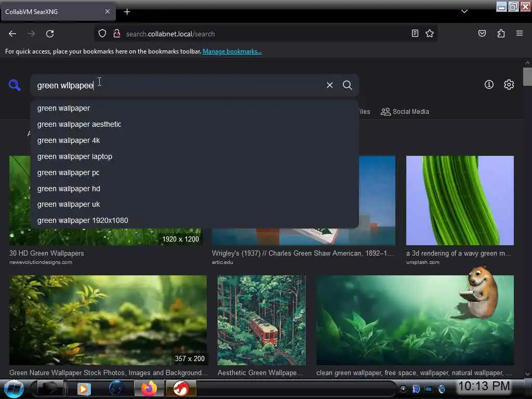Click the scrollbar down arrow

point(527,374)
